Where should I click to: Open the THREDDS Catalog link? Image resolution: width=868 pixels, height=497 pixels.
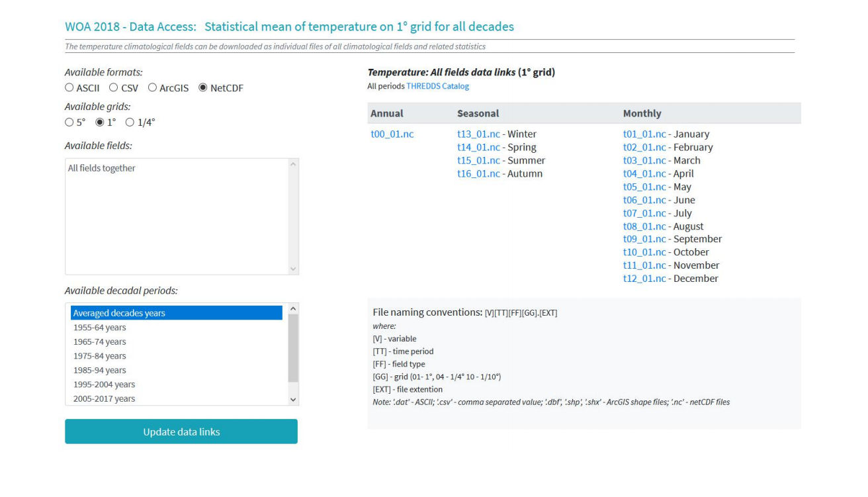click(437, 86)
